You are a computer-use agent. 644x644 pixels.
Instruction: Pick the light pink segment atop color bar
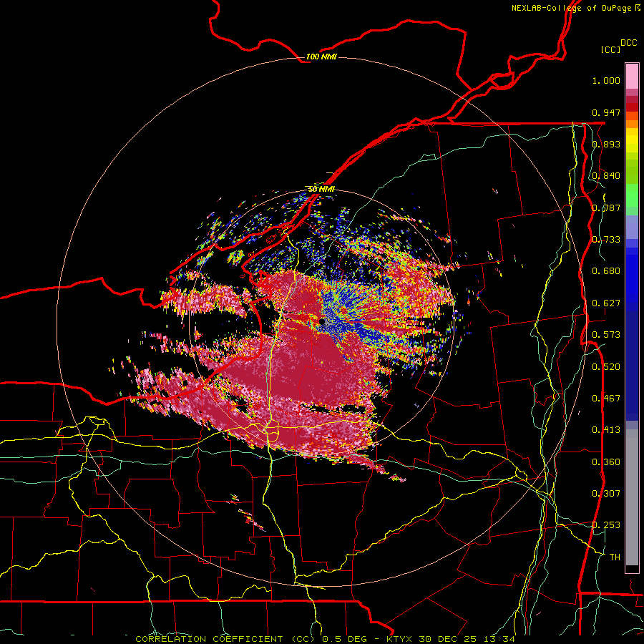point(632,76)
